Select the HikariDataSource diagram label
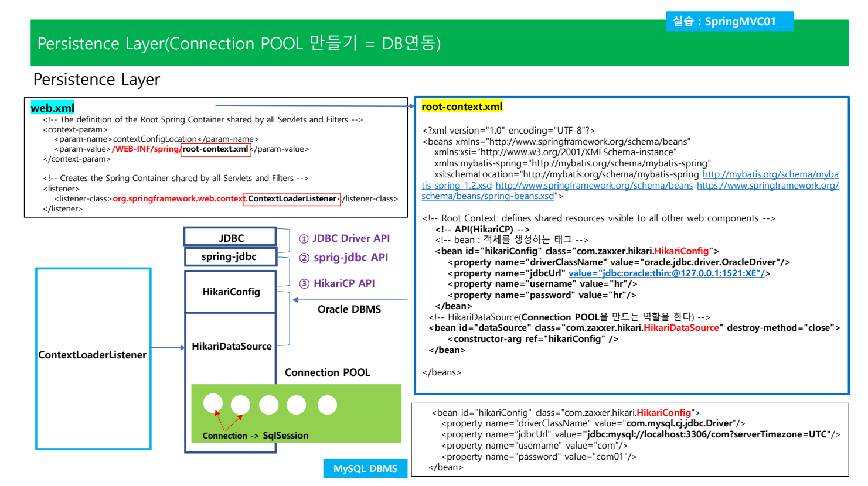The width and height of the screenshot is (868, 486). point(232,346)
